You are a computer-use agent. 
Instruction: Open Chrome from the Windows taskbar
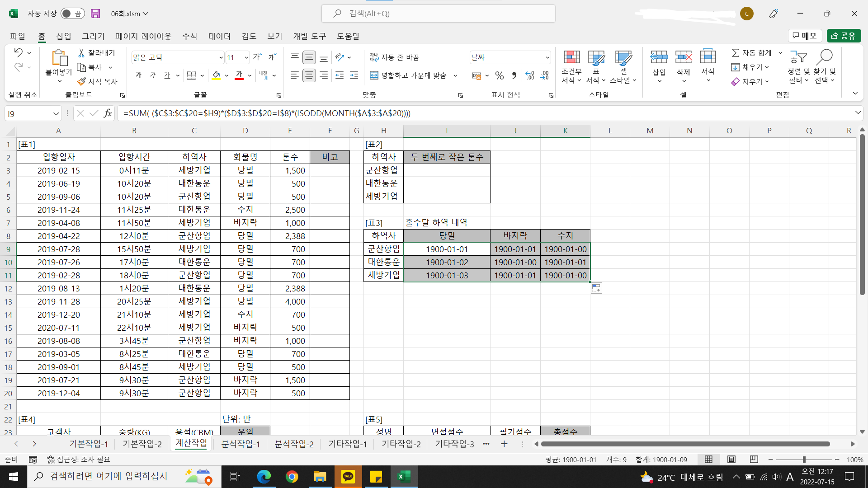292,477
